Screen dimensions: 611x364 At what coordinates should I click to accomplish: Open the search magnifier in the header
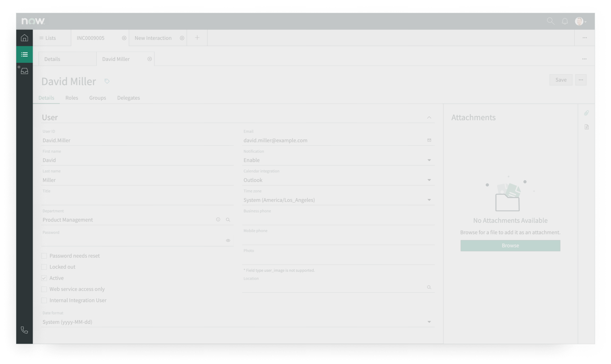550,21
